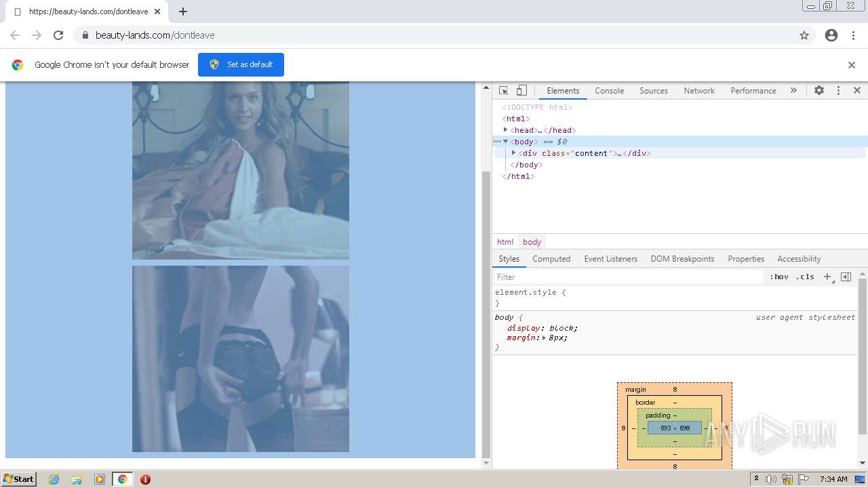Switch to the Console tab

coord(609,90)
